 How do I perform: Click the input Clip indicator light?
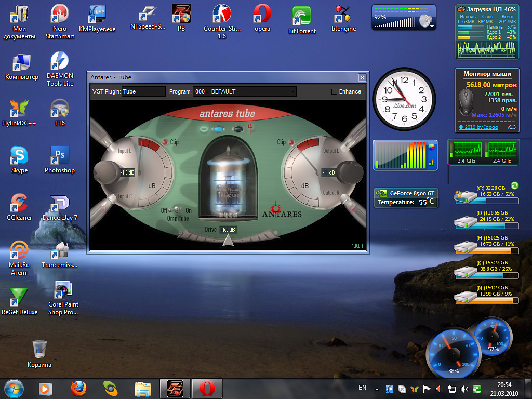pyautogui.click(x=165, y=142)
